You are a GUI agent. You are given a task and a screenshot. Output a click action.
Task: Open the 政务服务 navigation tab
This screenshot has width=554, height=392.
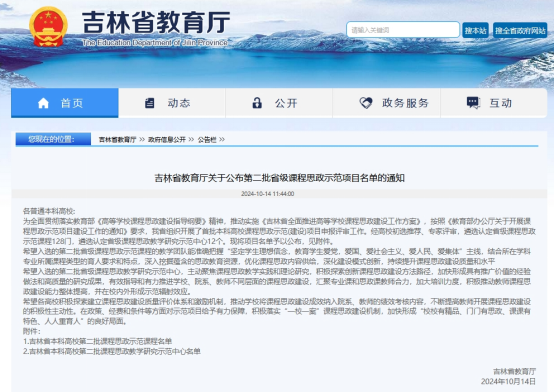[386, 103]
